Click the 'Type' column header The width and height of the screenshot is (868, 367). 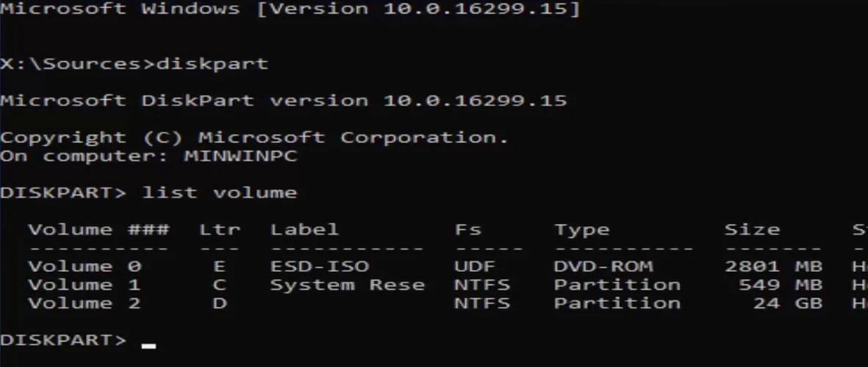click(x=581, y=230)
